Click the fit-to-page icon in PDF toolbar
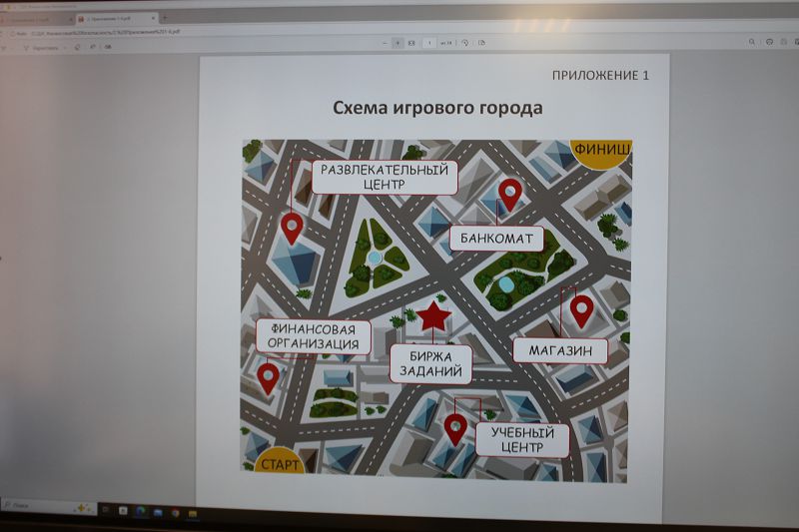This screenshot has height=532, width=799. pos(412,43)
